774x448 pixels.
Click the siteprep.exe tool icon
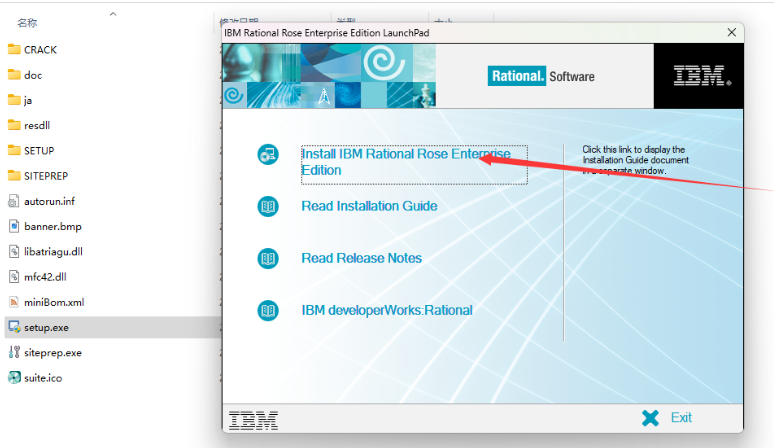click(14, 352)
